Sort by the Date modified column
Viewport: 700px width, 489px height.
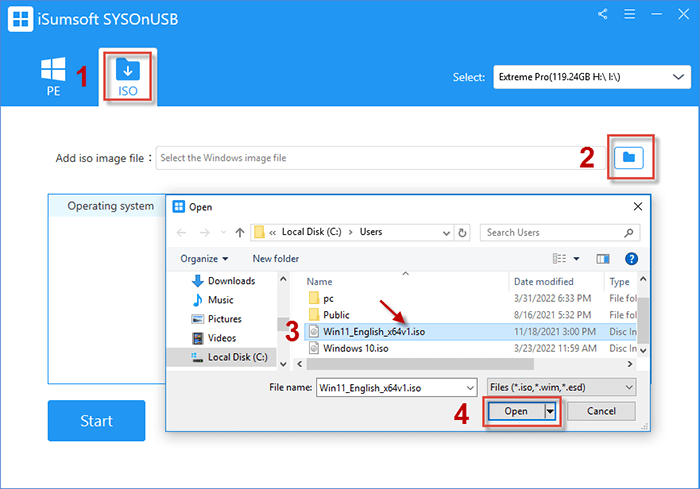[x=544, y=282]
